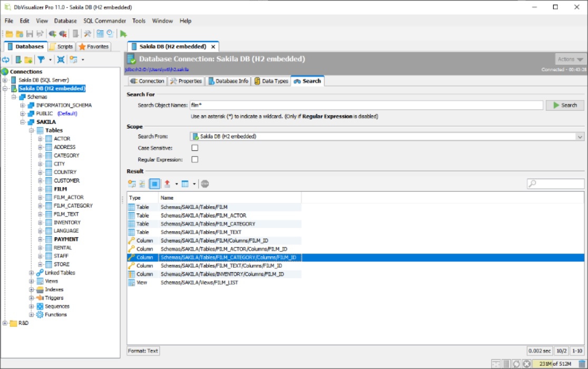Click the key icon of FILM_TEXT FILM_ID row
Image resolution: width=588 pixels, height=369 pixels.
131,266
